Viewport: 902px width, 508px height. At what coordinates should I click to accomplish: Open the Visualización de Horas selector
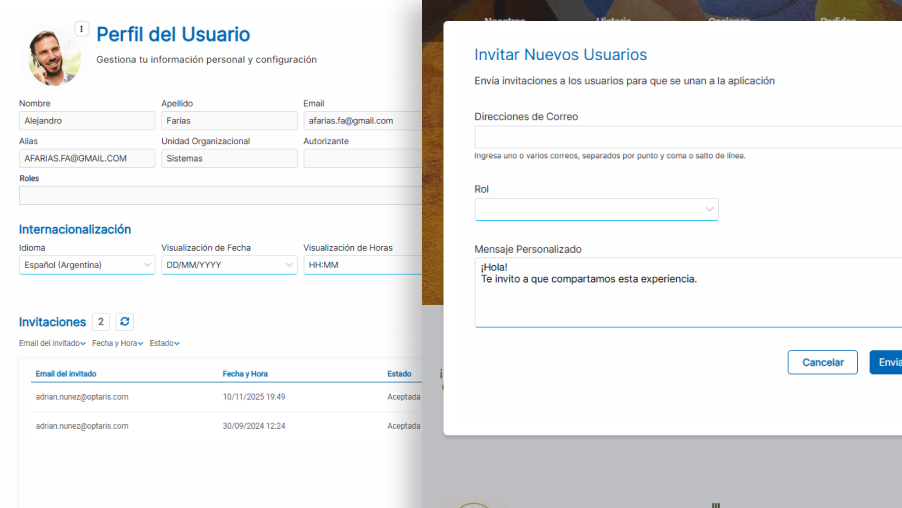click(x=360, y=265)
